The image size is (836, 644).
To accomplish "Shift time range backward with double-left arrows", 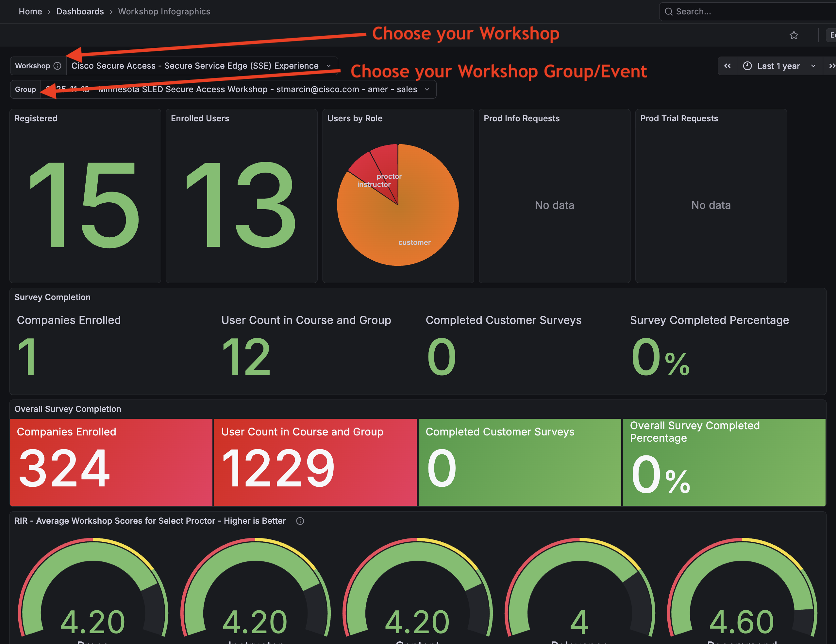I will [x=727, y=66].
